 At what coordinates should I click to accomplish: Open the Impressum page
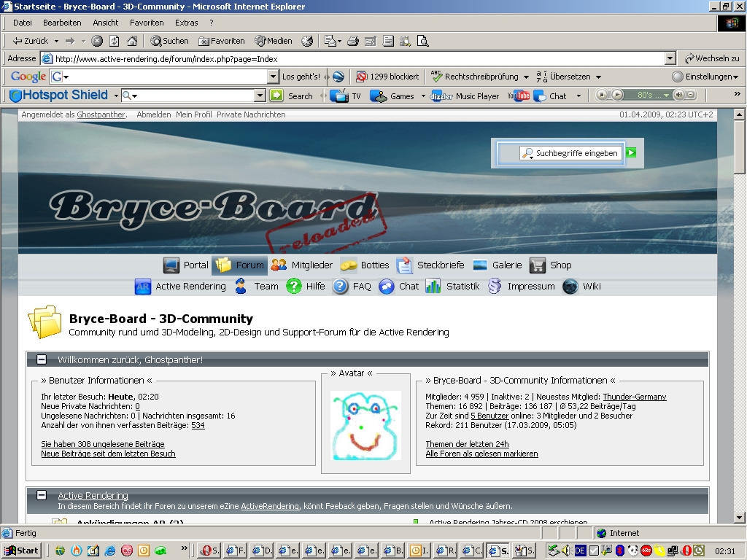pyautogui.click(x=521, y=286)
